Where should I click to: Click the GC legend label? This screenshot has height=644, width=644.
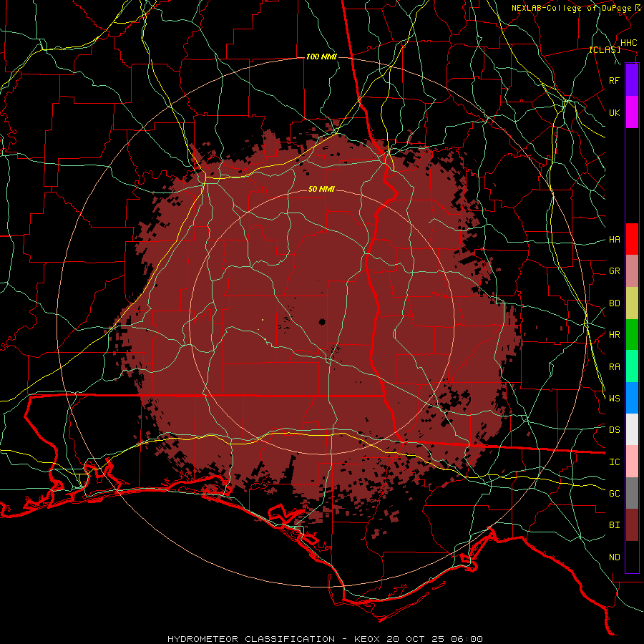(615, 494)
